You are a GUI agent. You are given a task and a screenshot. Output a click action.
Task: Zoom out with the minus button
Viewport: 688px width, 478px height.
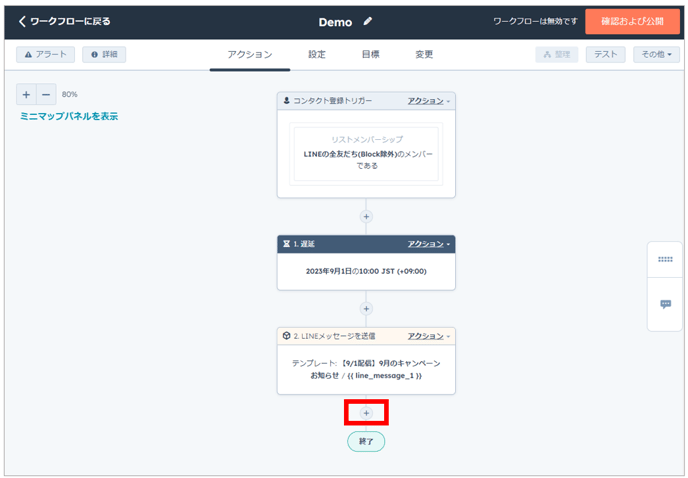pos(46,95)
